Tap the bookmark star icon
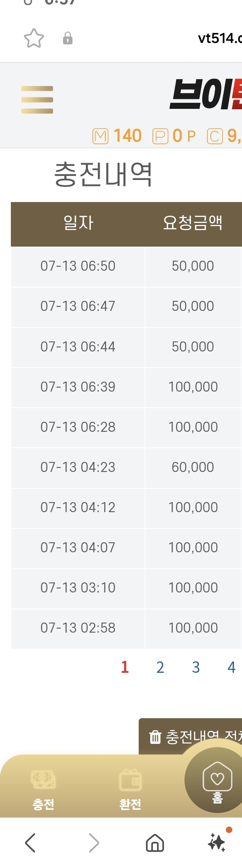 (x=34, y=39)
